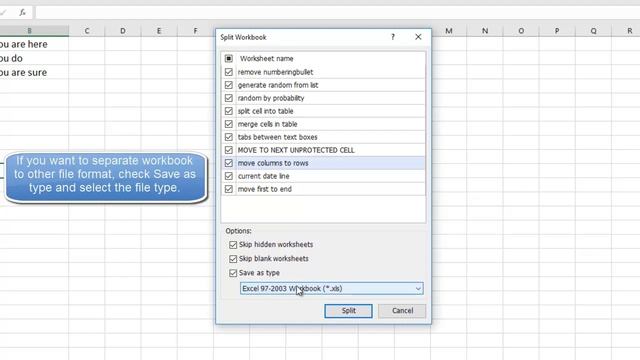Select column O header
The image size is (640, 360).
coord(521,31)
